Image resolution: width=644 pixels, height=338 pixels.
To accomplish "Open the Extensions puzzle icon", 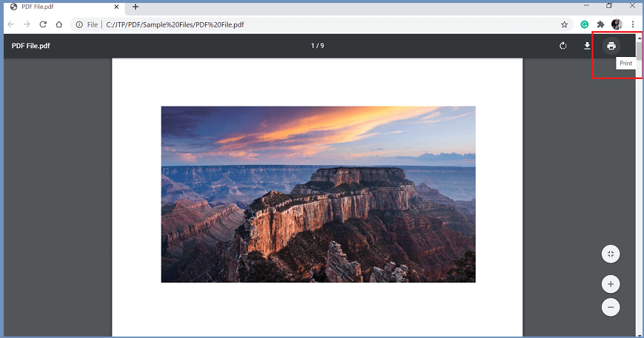I will pos(600,24).
